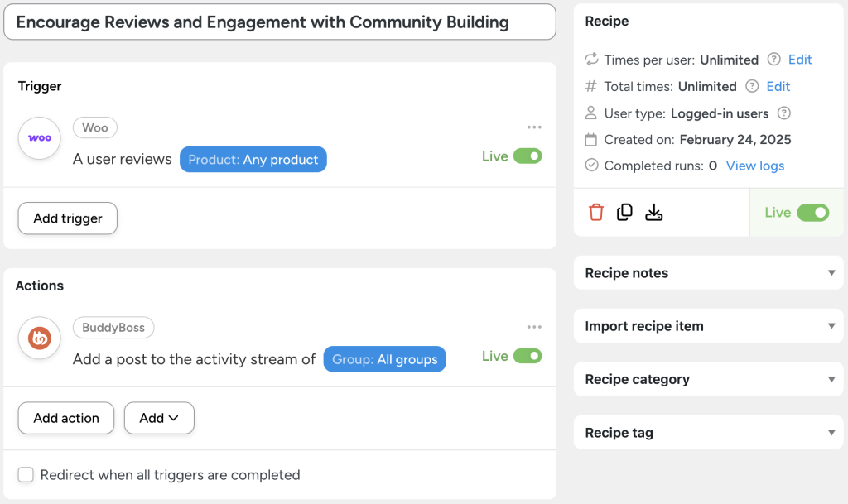Click the Woo trigger integration icon
The height and width of the screenshot is (504, 848).
[x=39, y=138]
